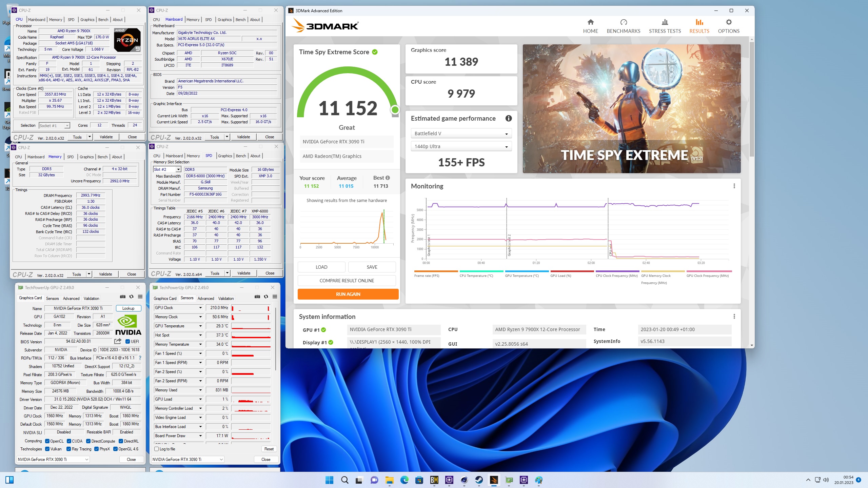Open Graphics tab in CPU-Z Mainboard window
The image size is (868, 488).
click(x=224, y=20)
